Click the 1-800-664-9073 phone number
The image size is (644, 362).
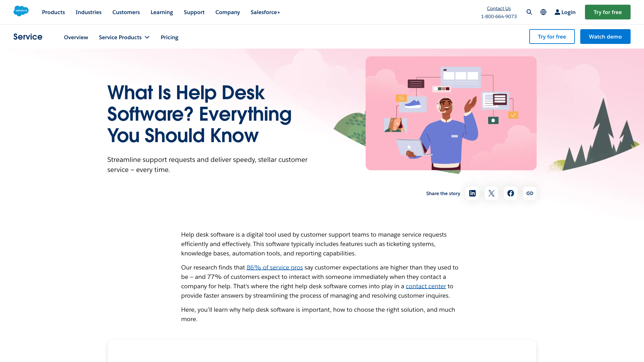pyautogui.click(x=499, y=16)
